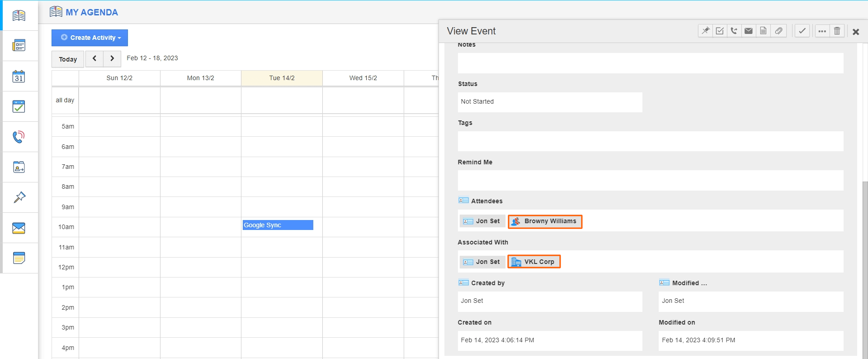
Task: Click the Tags input field
Action: (650, 141)
